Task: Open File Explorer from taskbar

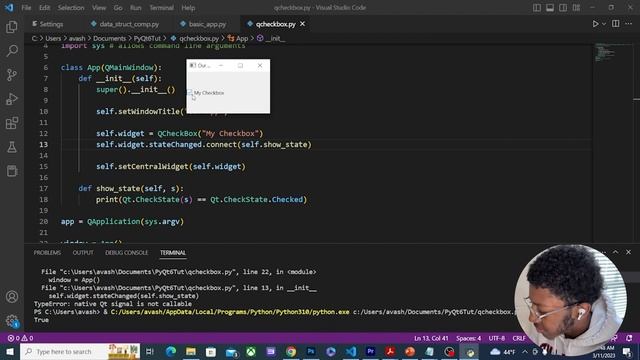Action: pos(191,351)
